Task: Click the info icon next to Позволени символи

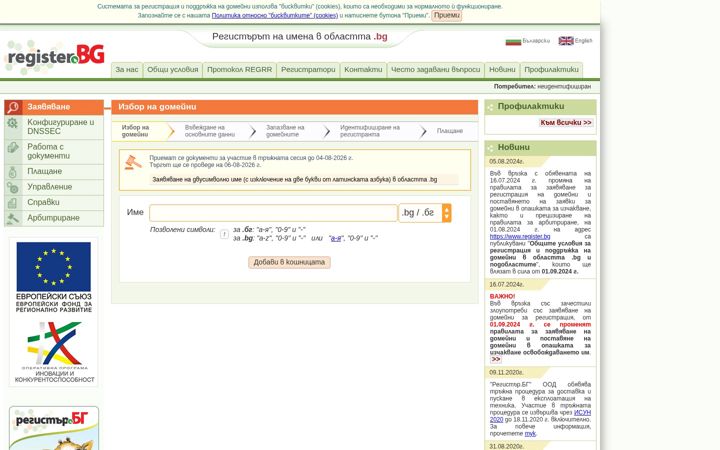Action: click(224, 234)
